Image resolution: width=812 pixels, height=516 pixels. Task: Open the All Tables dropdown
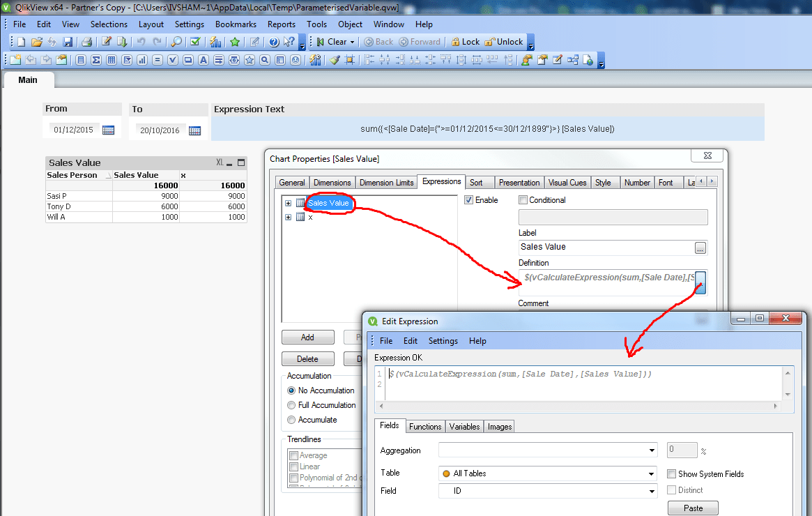pyautogui.click(x=652, y=473)
